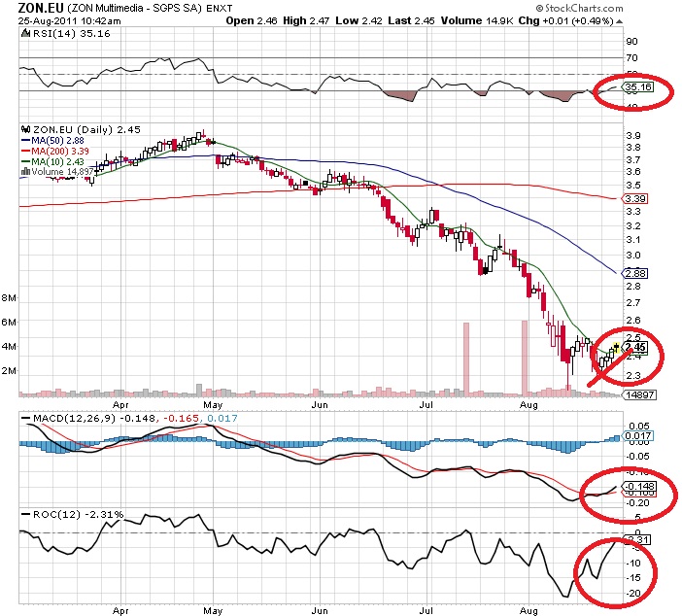
Task: Click the Open 2.46 value
Action: 252,20
